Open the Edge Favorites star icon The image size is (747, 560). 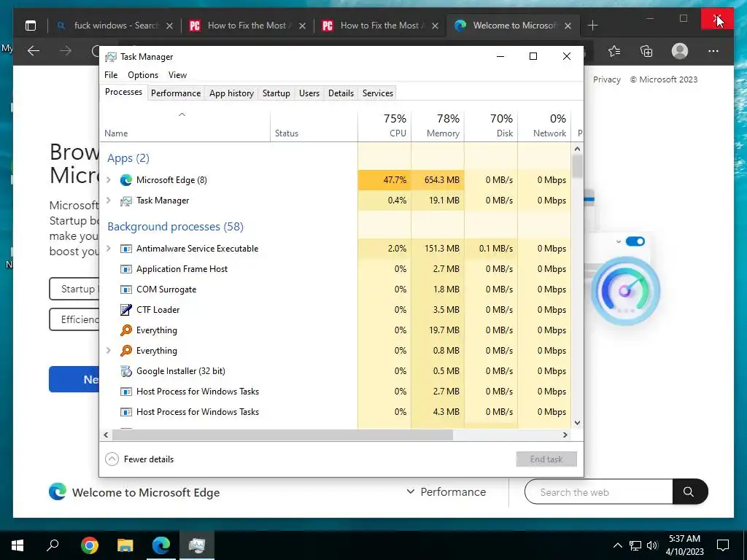click(614, 51)
